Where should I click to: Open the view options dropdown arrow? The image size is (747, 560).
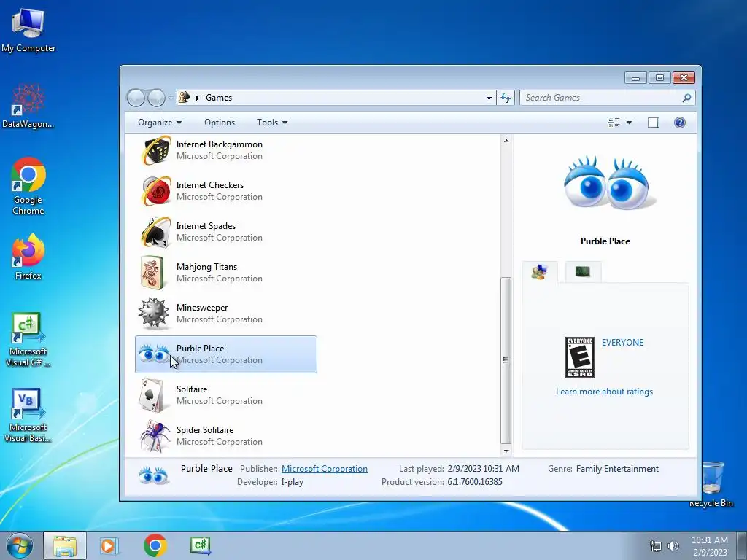(x=629, y=122)
